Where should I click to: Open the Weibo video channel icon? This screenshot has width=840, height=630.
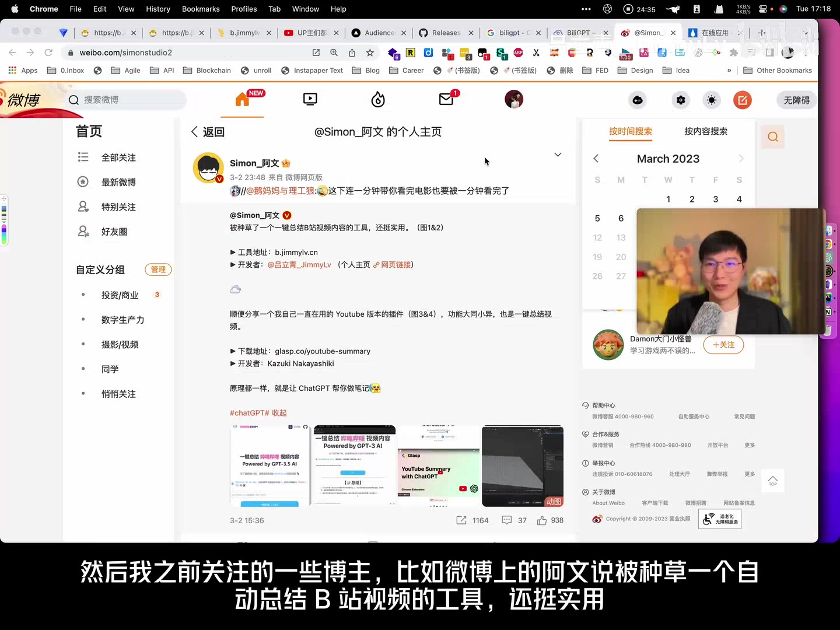(x=310, y=99)
